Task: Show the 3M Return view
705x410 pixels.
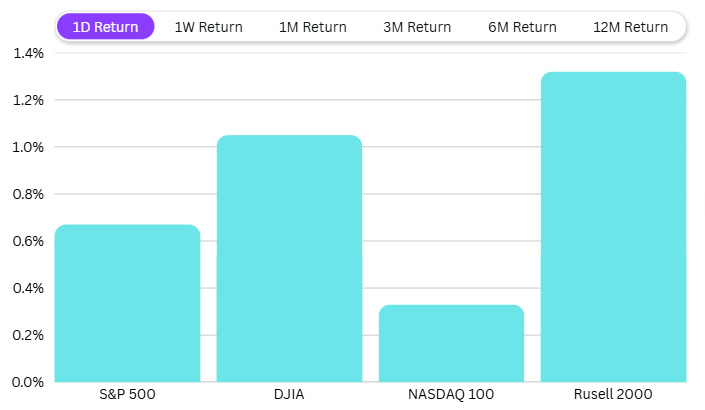Action: tap(417, 27)
